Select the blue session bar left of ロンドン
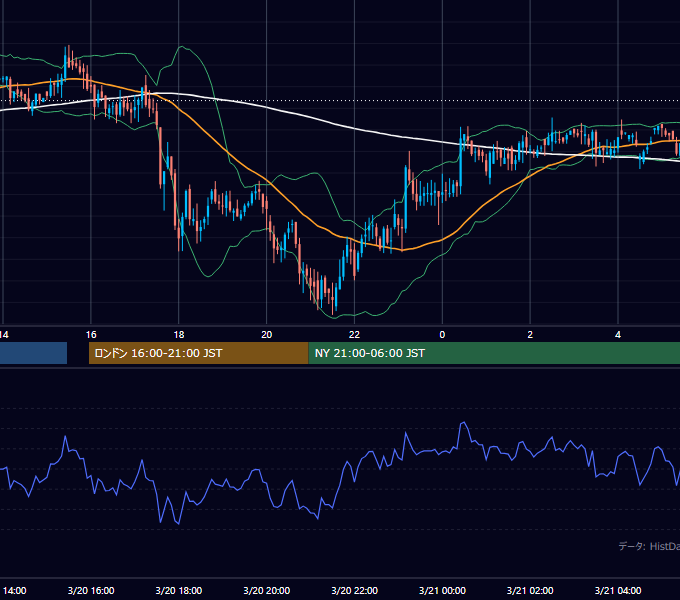The width and height of the screenshot is (680, 600). tap(33, 353)
